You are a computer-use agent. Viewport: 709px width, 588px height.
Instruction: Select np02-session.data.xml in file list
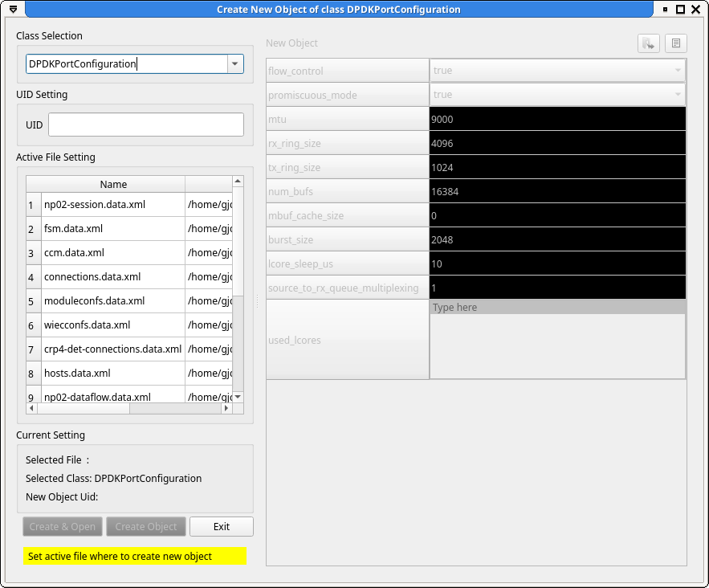(x=113, y=205)
